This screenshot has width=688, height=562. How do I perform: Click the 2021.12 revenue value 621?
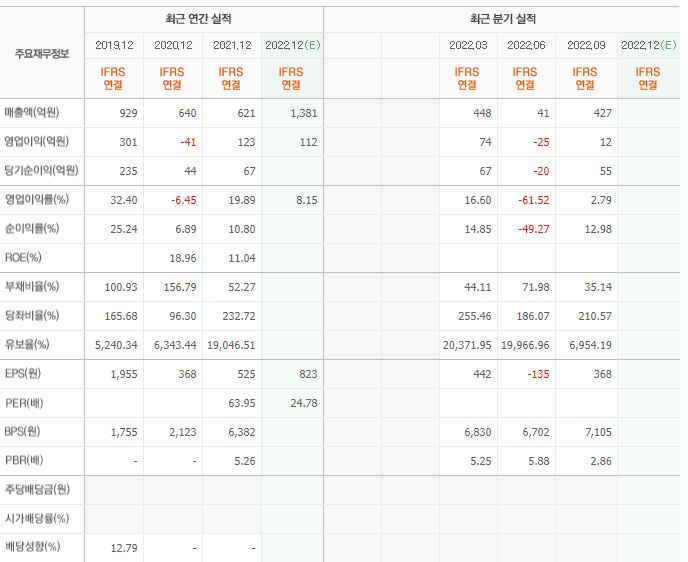[246, 113]
